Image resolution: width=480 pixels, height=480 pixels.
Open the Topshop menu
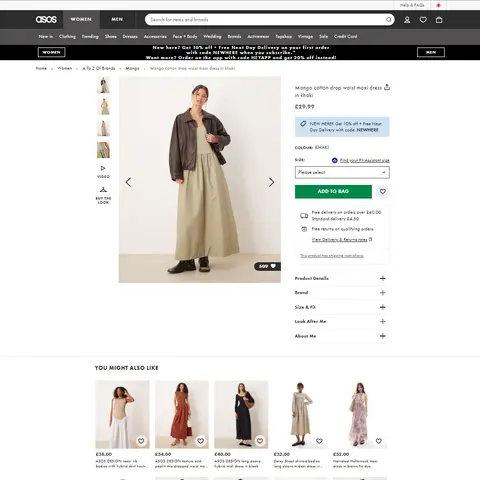click(x=284, y=36)
